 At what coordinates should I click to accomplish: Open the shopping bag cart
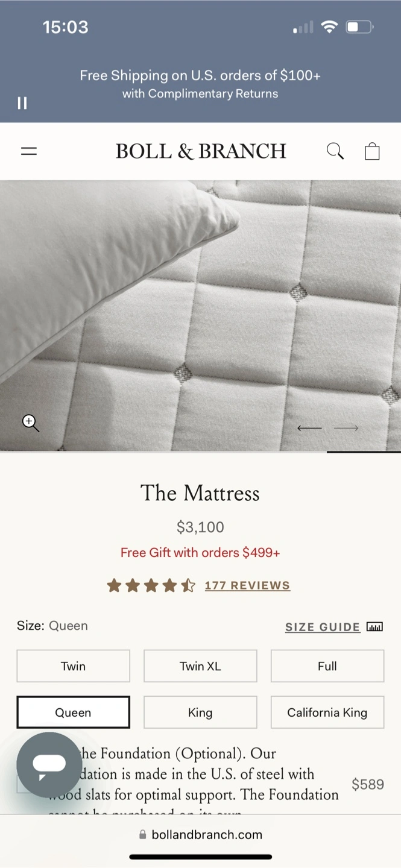[x=373, y=151]
